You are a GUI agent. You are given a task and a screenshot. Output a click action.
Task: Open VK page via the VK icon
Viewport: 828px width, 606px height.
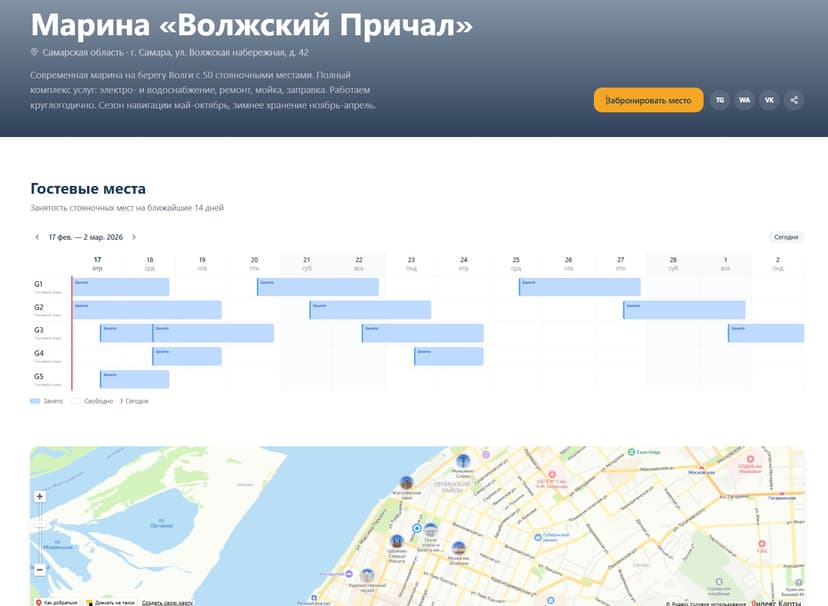[769, 100]
